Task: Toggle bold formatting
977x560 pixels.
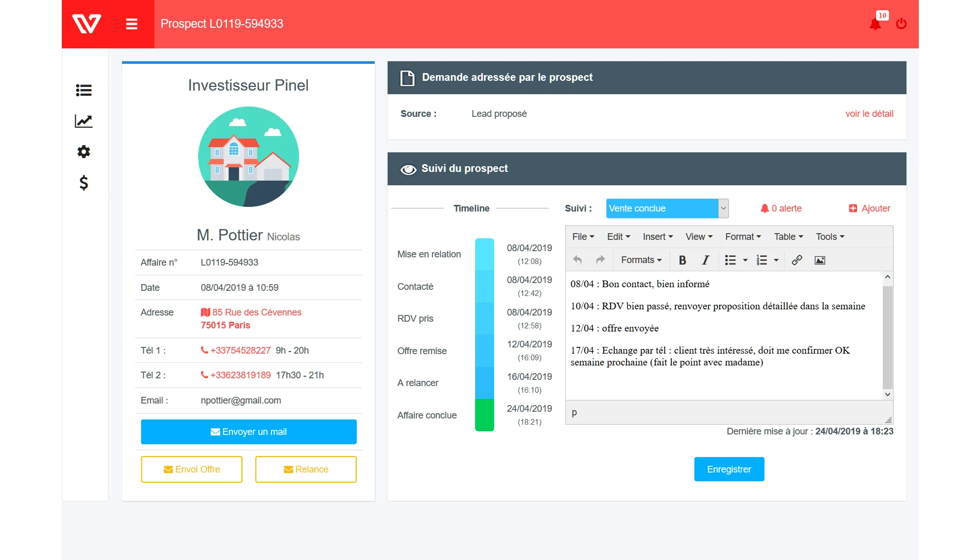Action: 683,260
